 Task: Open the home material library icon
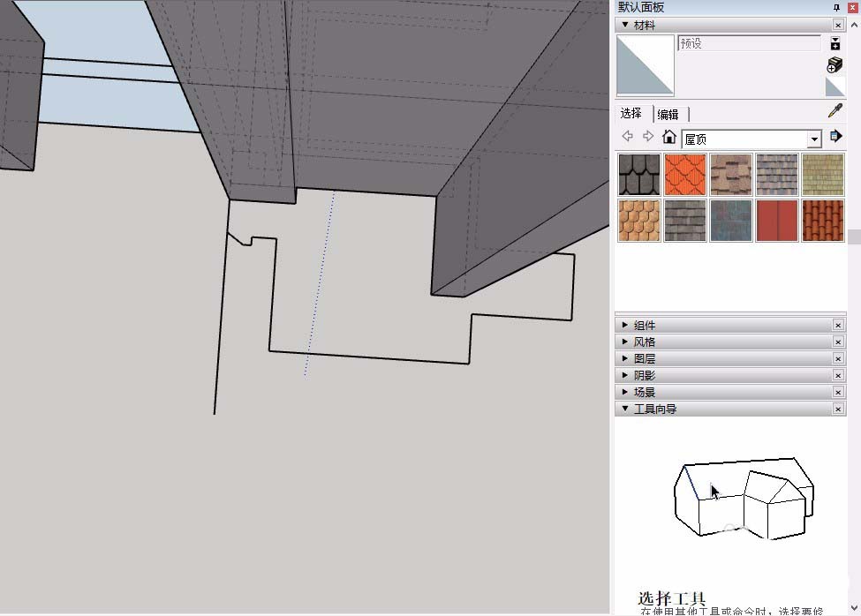668,137
